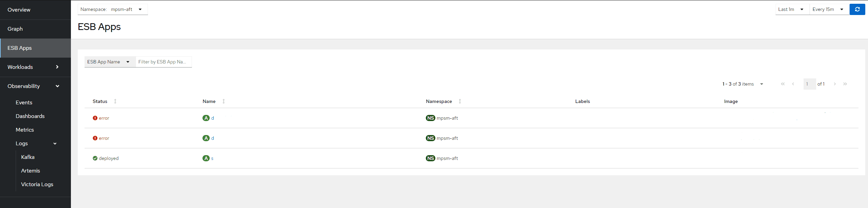868x208 pixels.
Task: Open the Last 1m time range dropdown
Action: tap(792, 10)
